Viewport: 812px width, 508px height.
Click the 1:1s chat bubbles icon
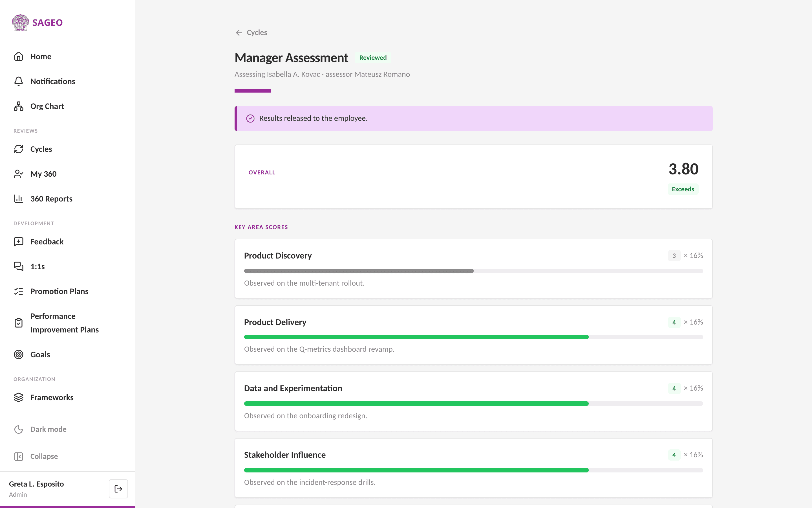[x=18, y=266]
